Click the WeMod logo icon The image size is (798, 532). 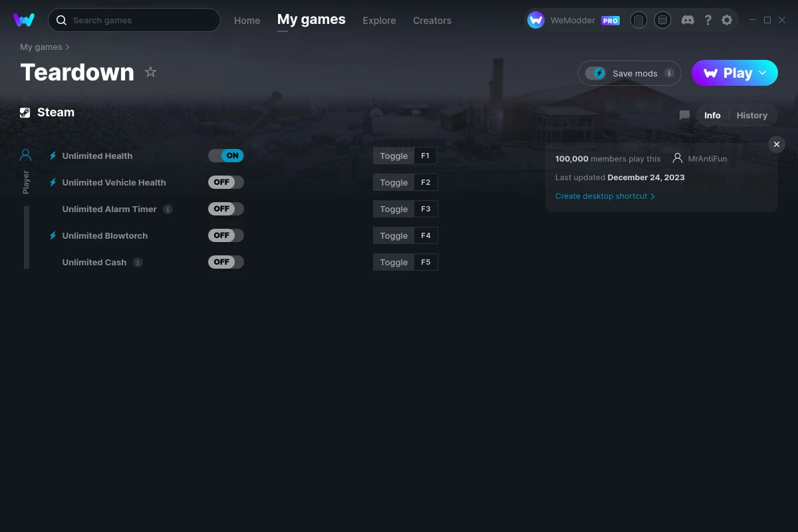tap(24, 20)
